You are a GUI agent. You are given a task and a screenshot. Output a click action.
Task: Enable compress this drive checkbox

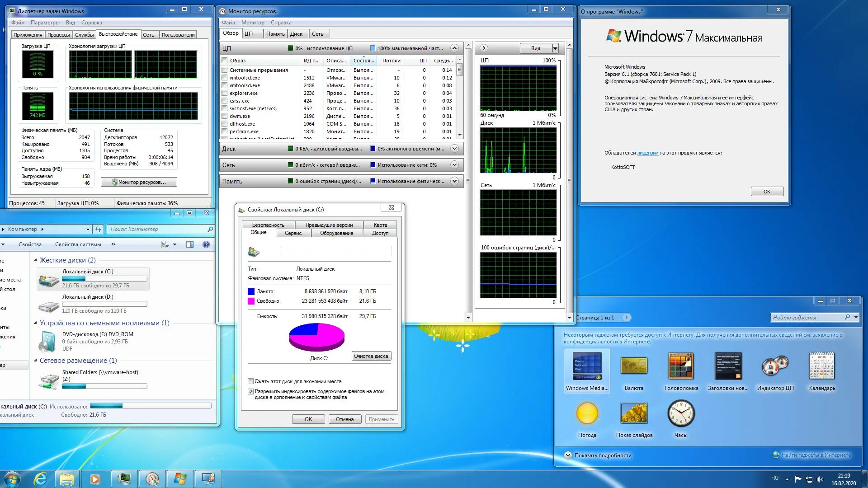click(250, 381)
